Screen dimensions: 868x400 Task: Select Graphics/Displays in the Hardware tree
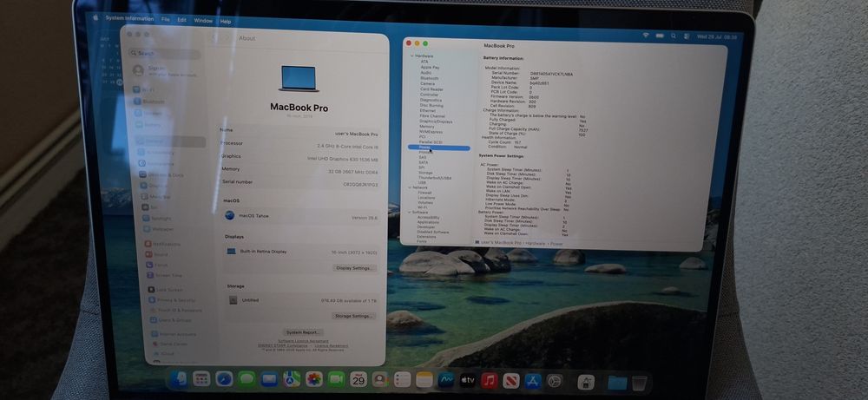coord(436,121)
